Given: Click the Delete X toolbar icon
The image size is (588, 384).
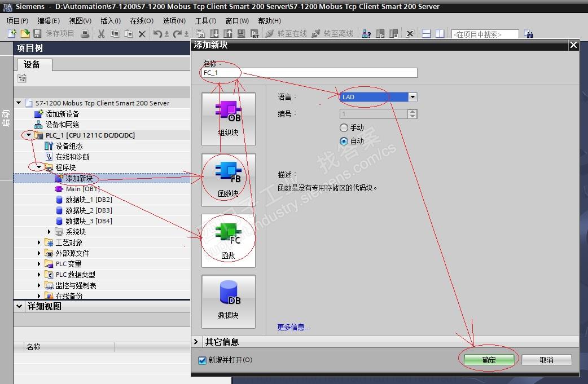Looking at the screenshot, I should 142,34.
